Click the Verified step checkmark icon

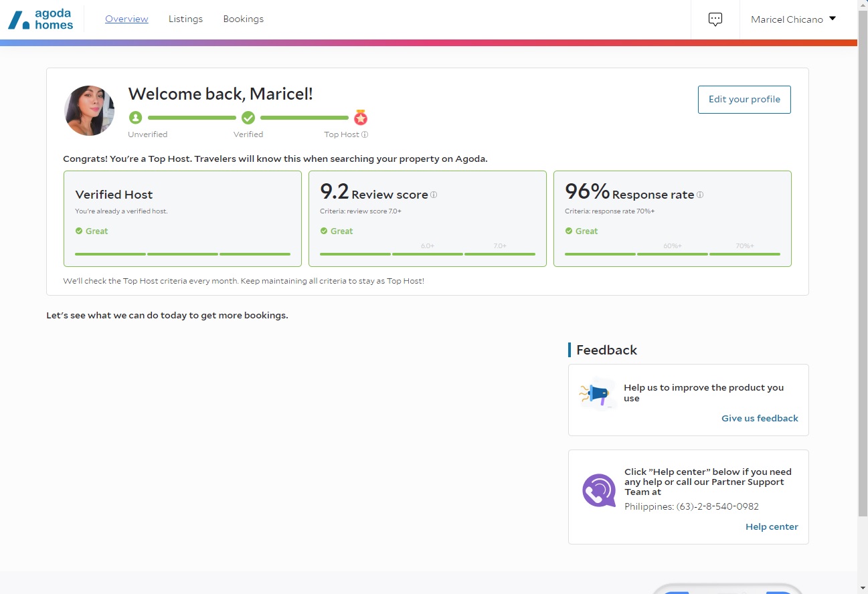tap(248, 118)
